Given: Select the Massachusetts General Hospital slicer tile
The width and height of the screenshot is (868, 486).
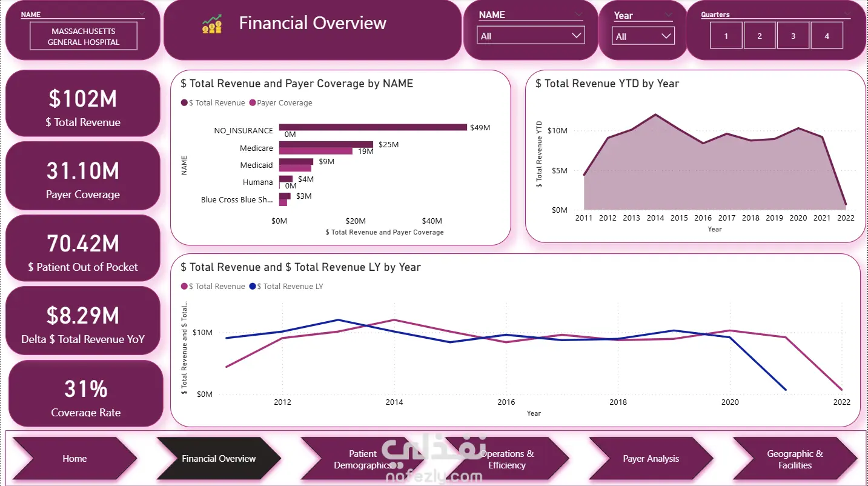Looking at the screenshot, I should (84, 36).
